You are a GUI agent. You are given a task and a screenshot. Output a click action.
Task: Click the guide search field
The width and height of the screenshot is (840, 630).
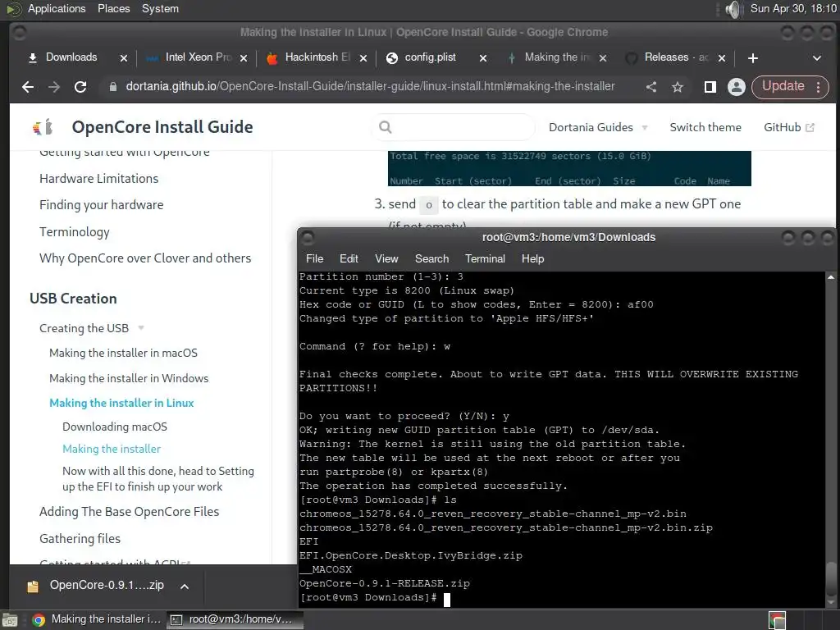point(454,127)
